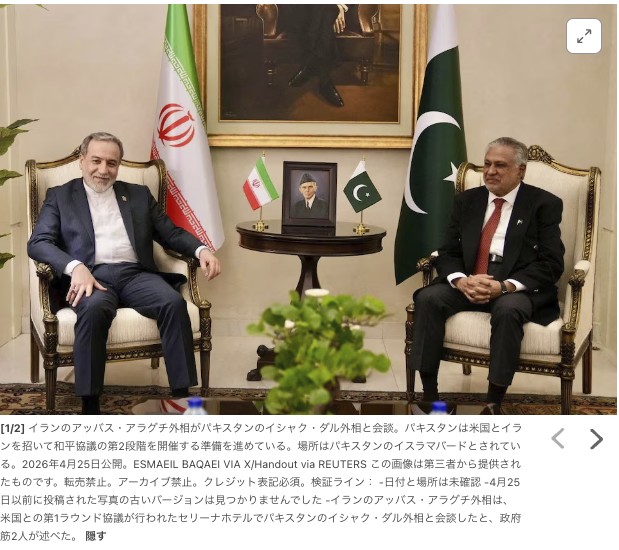The width and height of the screenshot is (619, 550).
Task: Click the small framed portrait on table
Action: pos(310,193)
